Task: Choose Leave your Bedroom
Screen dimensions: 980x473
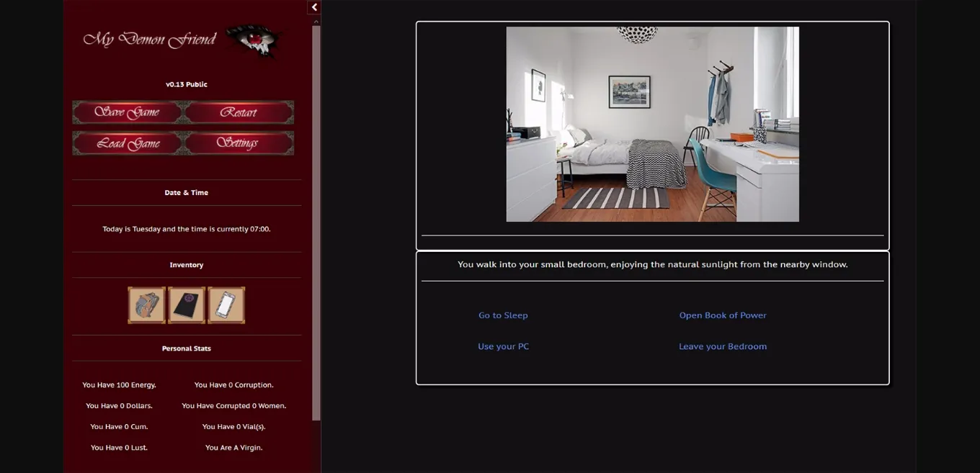Action: (x=723, y=346)
